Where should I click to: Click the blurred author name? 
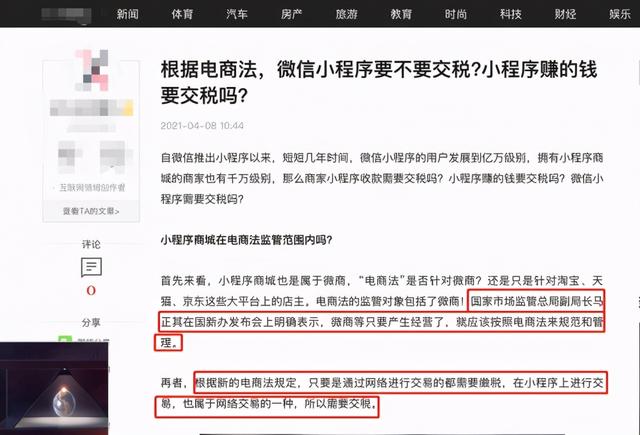(x=91, y=108)
